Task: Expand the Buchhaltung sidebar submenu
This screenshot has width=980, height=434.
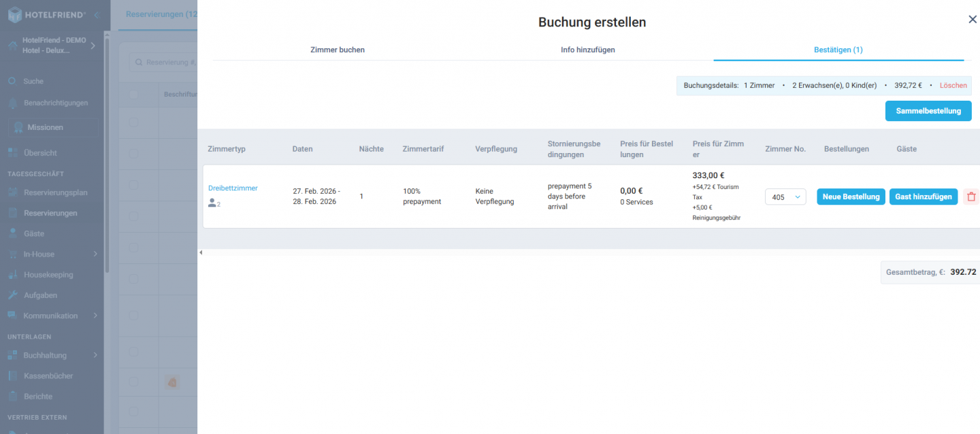Action: click(95, 355)
